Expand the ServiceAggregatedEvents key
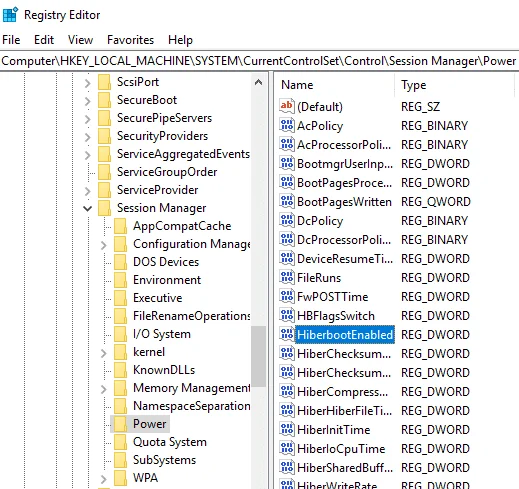 tap(88, 155)
